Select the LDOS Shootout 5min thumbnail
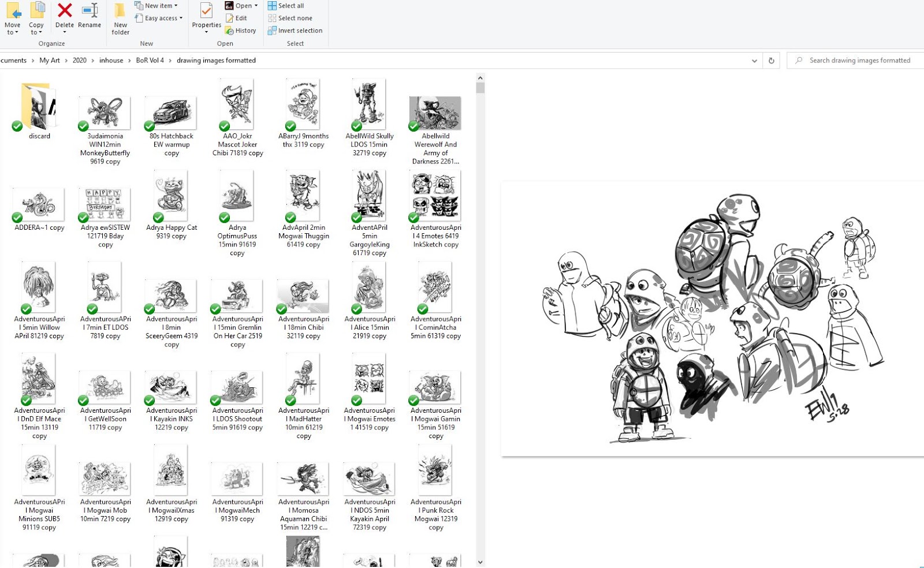The image size is (924, 568). (x=237, y=388)
